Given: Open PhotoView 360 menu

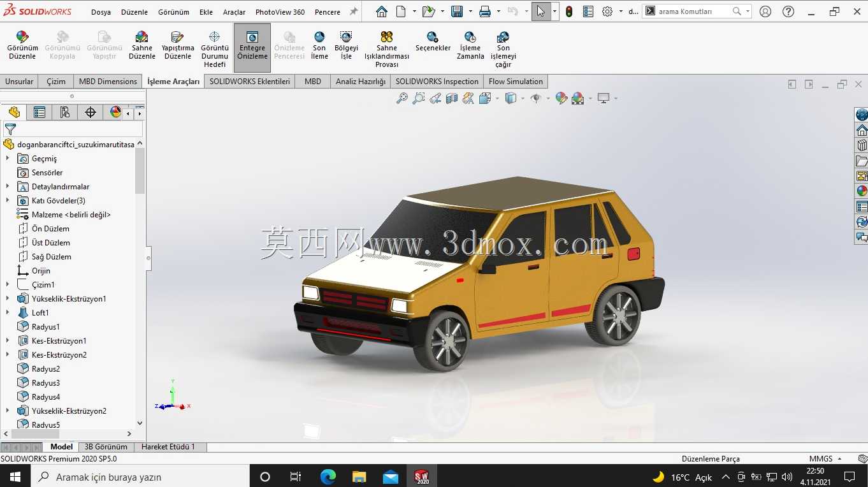Looking at the screenshot, I should (280, 12).
